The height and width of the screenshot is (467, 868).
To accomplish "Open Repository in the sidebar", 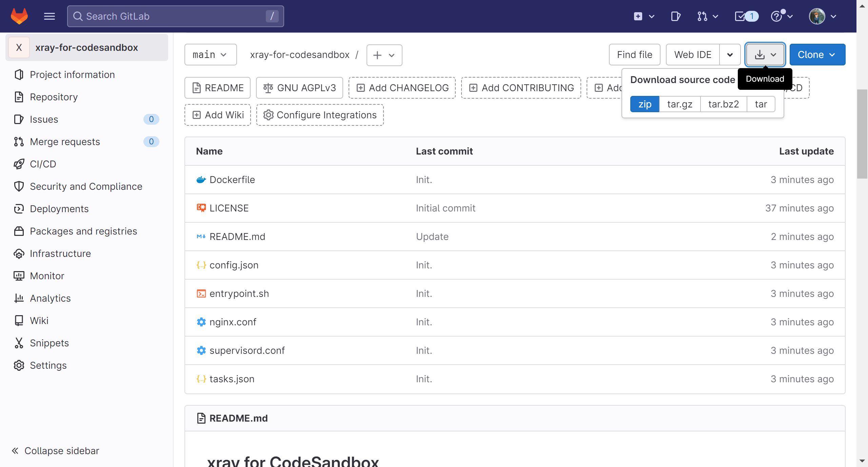I will pos(54,97).
